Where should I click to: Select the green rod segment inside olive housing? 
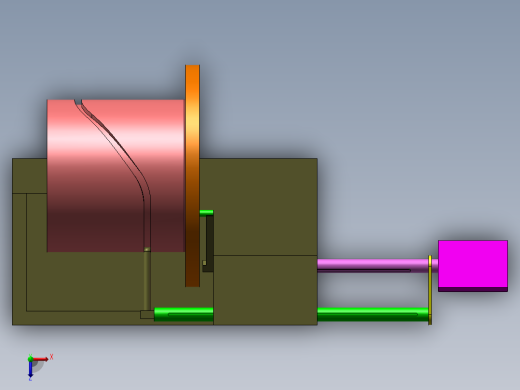tap(184, 315)
